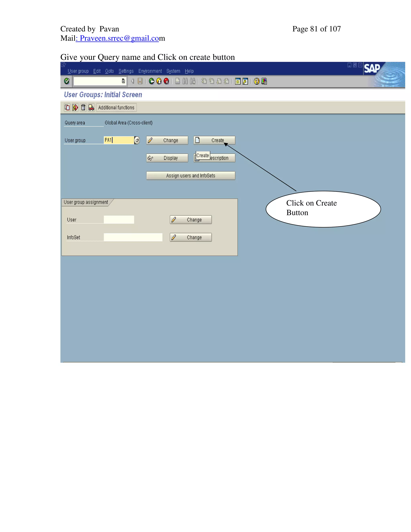
Task: Click the Rename user group icon
Action: (75, 107)
